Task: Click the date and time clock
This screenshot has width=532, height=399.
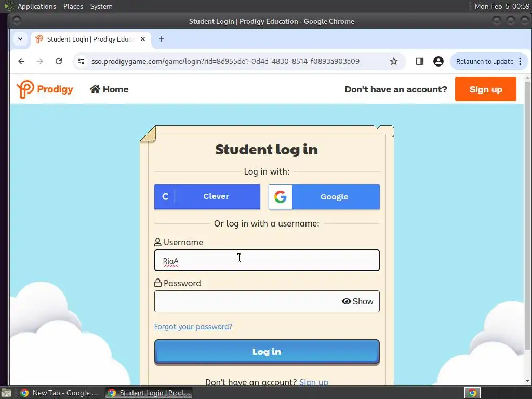Action: coord(502,6)
